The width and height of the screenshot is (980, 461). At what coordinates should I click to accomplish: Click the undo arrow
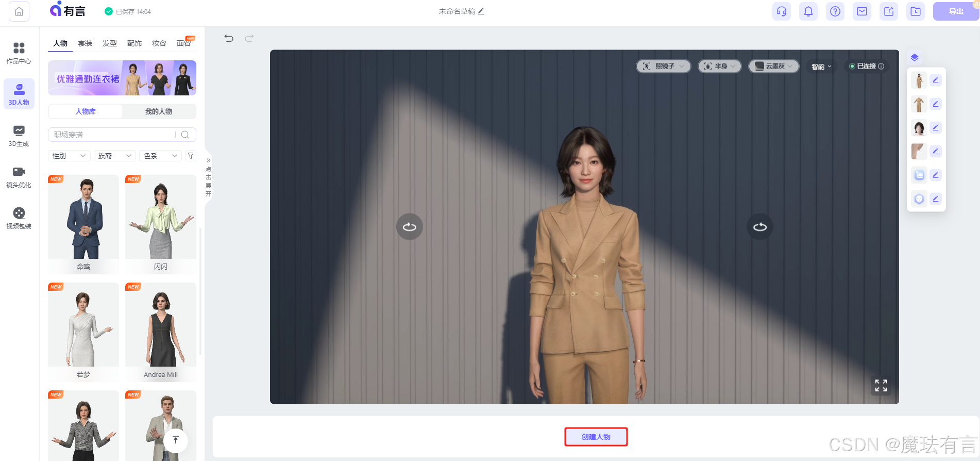[x=229, y=38]
